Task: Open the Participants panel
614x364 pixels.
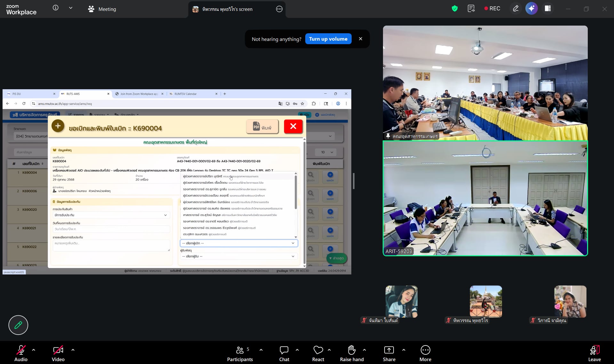Action: 240,350
